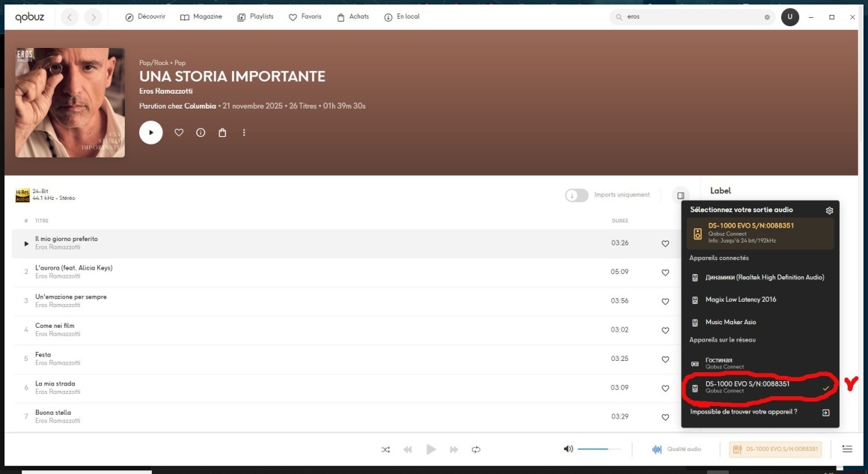Favorite Buona stella with heart
The width and height of the screenshot is (868, 474).
pyautogui.click(x=665, y=417)
